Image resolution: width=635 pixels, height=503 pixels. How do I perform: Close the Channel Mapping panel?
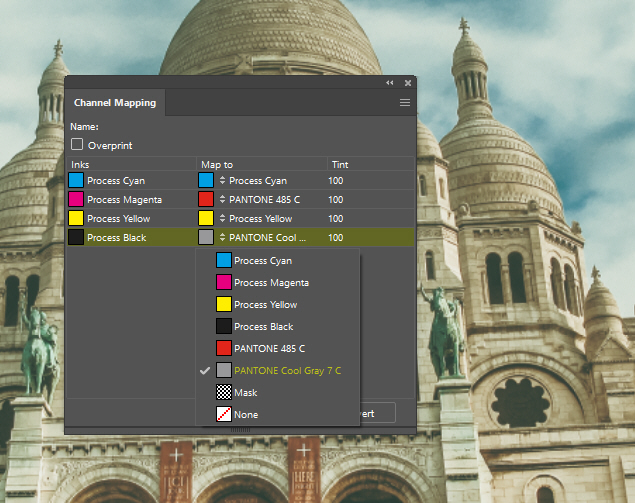pyautogui.click(x=408, y=83)
